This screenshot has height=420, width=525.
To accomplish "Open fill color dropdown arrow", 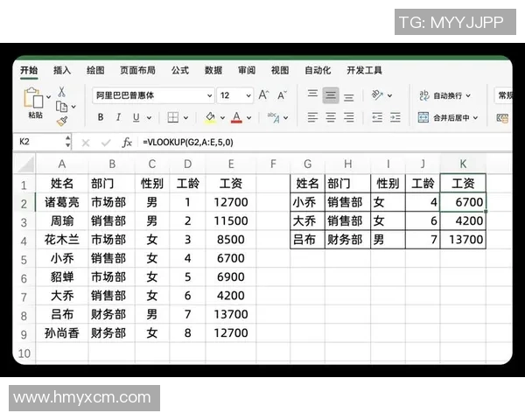I will pos(222,117).
